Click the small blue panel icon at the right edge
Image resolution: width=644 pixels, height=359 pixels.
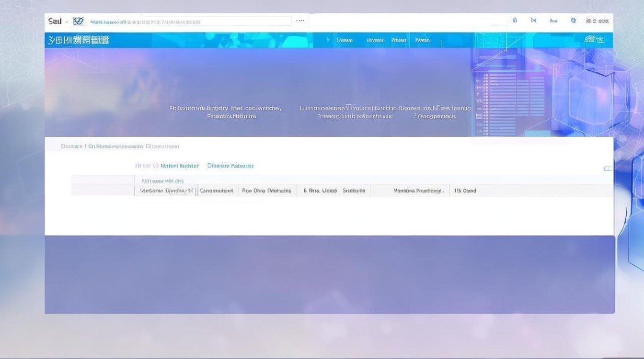coord(608,168)
